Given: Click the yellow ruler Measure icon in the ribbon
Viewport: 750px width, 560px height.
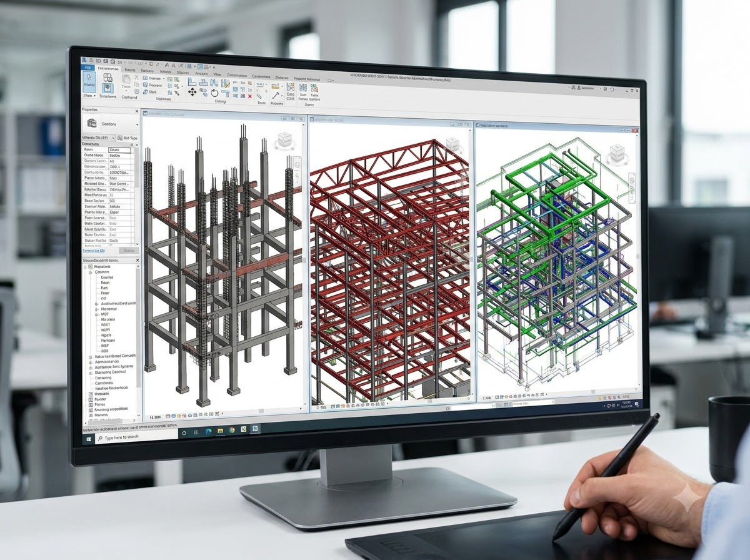Looking at the screenshot, I should (276, 86).
